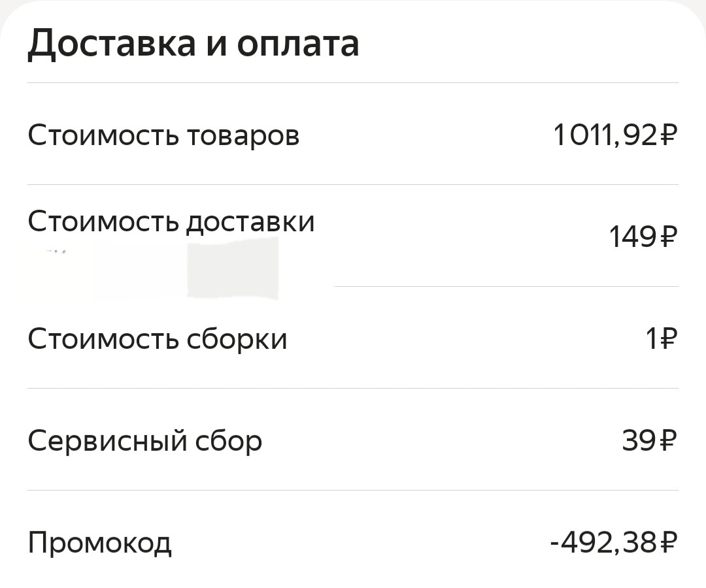Tap the ruble sign after -492,38
706x588 pixels.
tap(669, 542)
